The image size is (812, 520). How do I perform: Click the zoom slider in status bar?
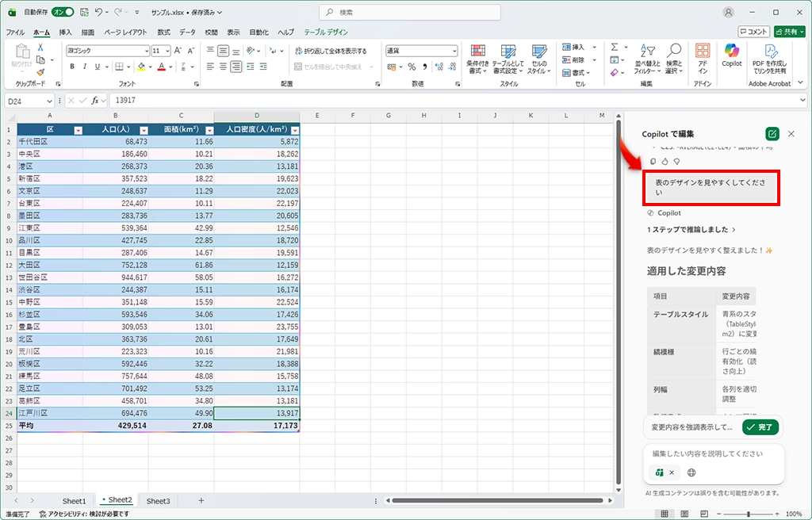click(748, 514)
